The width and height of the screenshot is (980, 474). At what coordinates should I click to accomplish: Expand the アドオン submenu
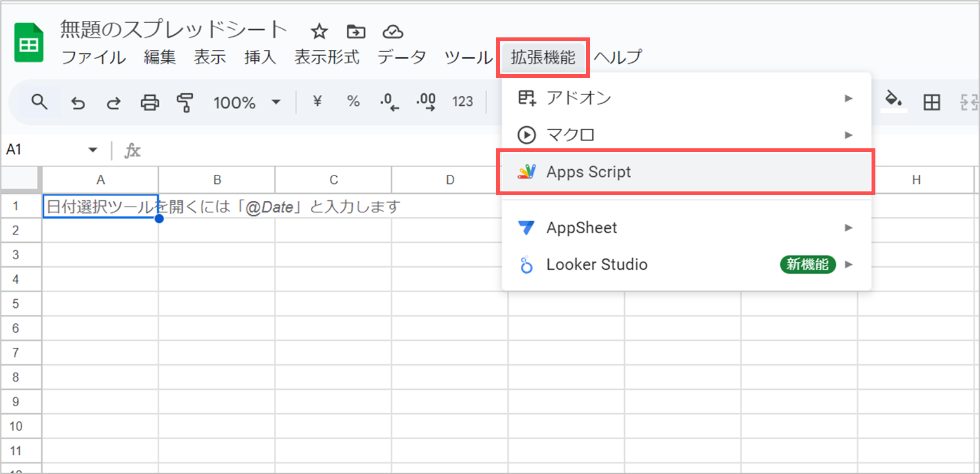click(686, 98)
